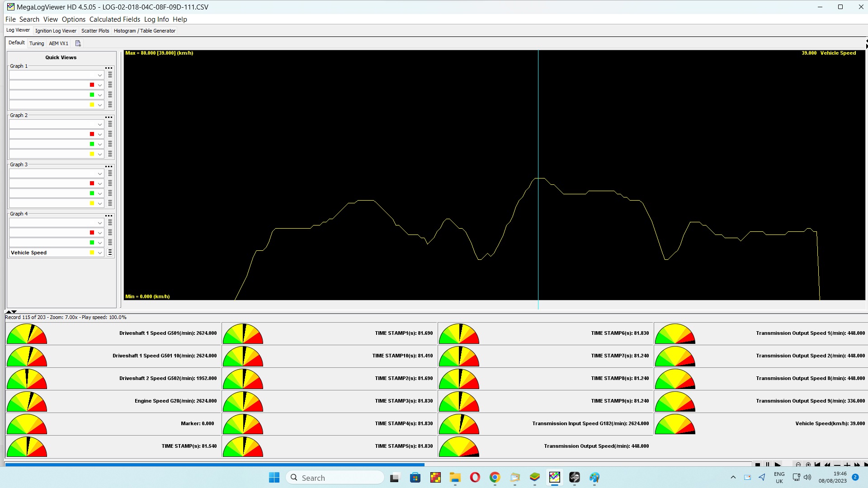Click the fast-forward double-arrow icon

(857, 465)
